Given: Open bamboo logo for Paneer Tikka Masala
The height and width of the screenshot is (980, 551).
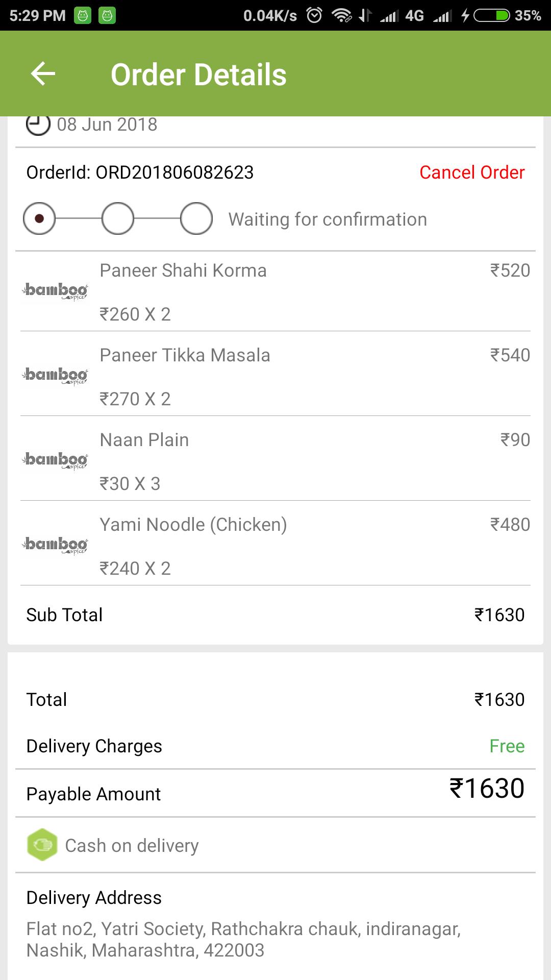Looking at the screenshot, I should [x=55, y=376].
